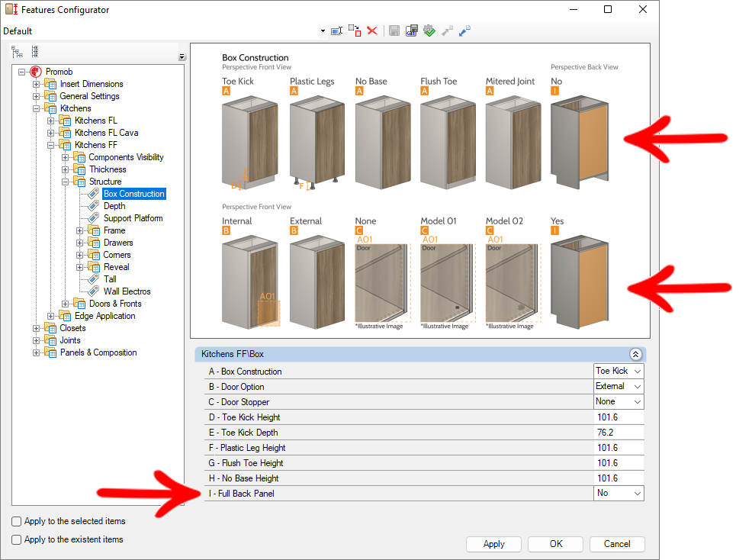Collapse the Kitchens FF\Box panel chevron

635,354
